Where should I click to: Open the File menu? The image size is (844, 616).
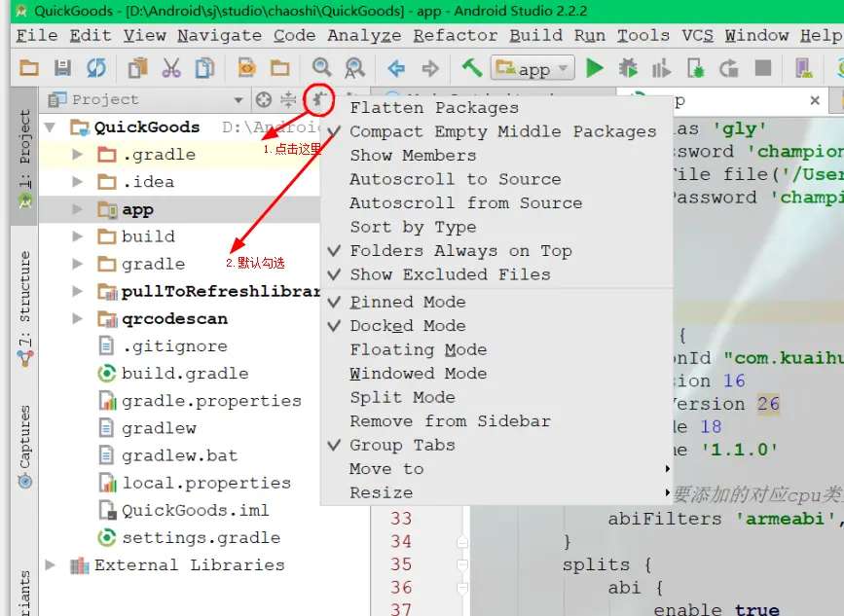pos(37,35)
